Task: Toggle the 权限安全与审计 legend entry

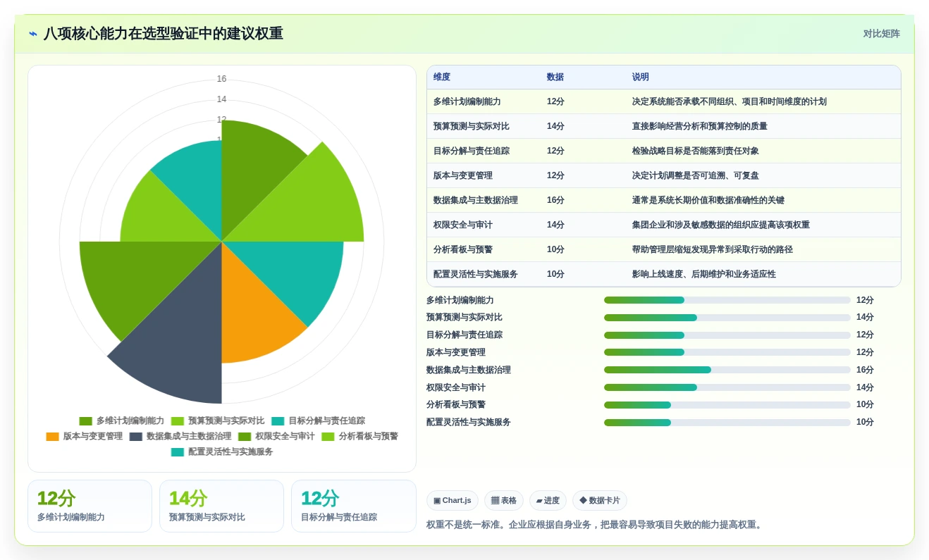Action: (x=276, y=436)
